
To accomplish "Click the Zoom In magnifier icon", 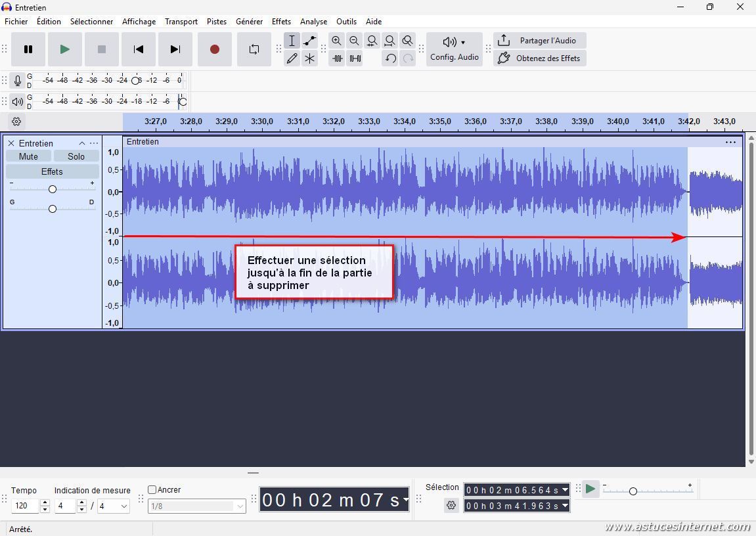I will click(336, 41).
